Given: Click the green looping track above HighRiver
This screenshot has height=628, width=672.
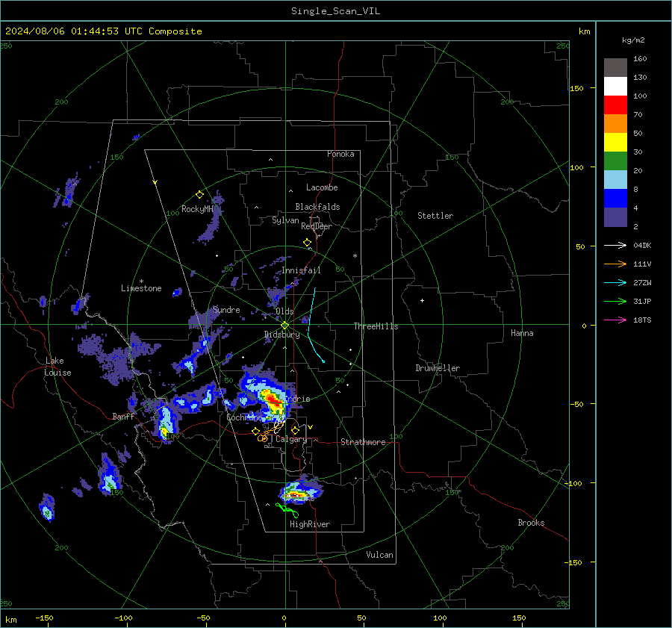Looking at the screenshot, I should click(287, 510).
